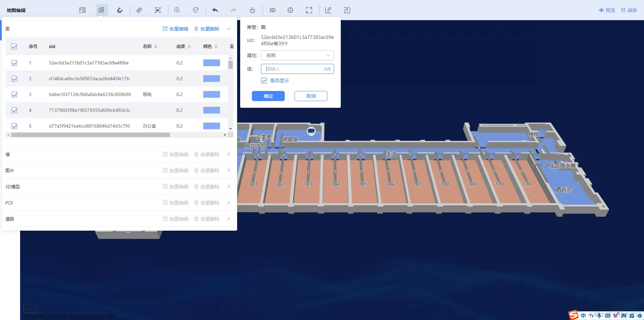This screenshot has height=320, width=644.
Task: Sort table by 颜色 column arrows
Action: click(x=216, y=47)
